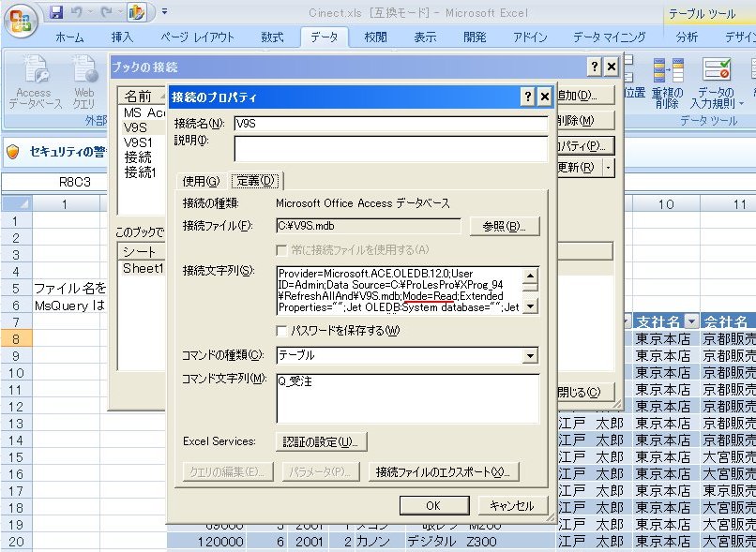This screenshot has height=552, width=756.
Task: Confirm connection properties with OK
Action: click(433, 505)
